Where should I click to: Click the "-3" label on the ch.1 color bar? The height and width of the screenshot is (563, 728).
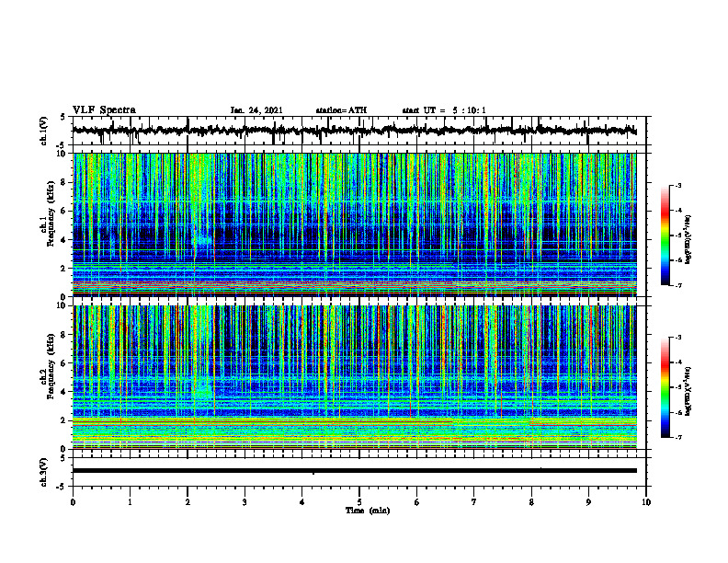pos(677,186)
